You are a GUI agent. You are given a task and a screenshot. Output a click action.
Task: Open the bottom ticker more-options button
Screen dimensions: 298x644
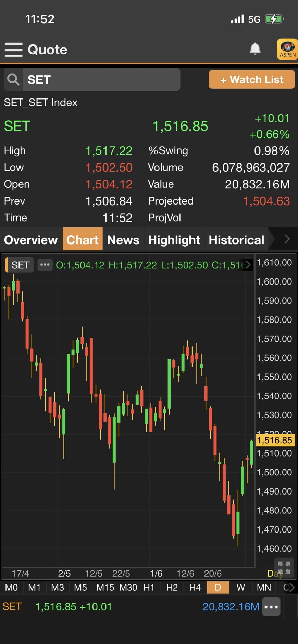point(271,607)
